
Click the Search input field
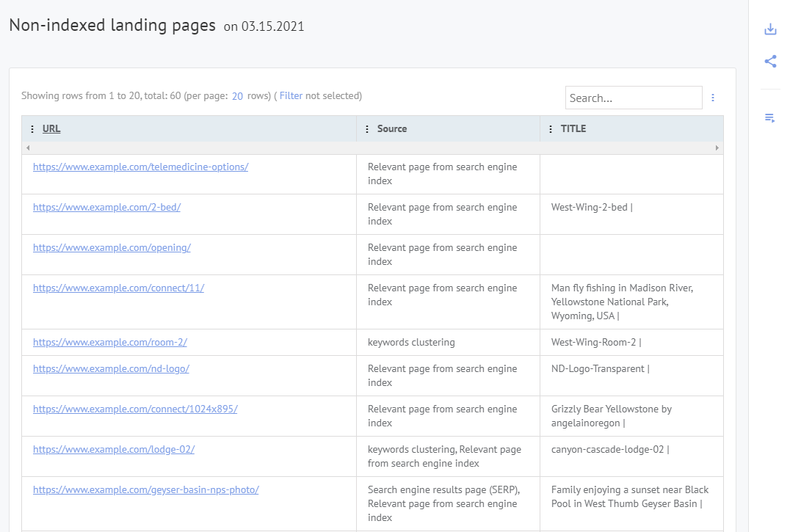point(633,98)
